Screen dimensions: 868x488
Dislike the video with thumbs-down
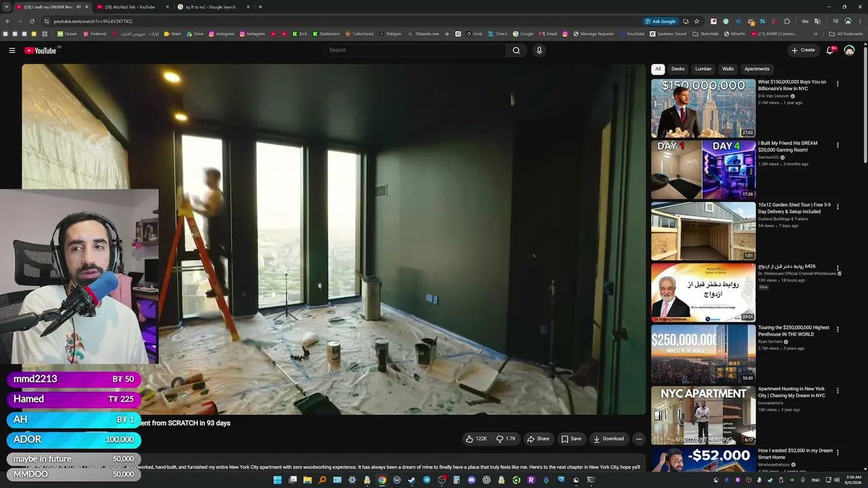tap(506, 439)
